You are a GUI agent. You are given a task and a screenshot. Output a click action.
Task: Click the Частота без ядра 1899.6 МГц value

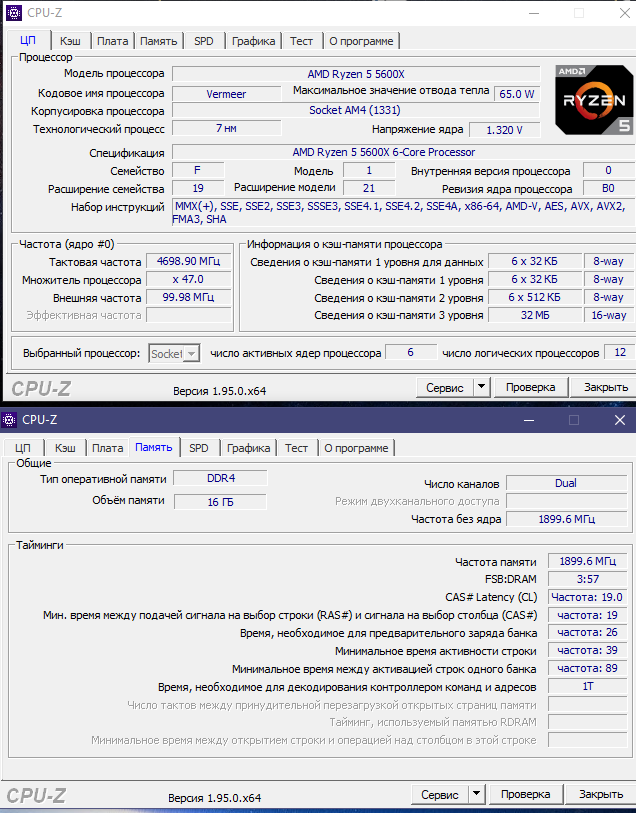coord(566,519)
